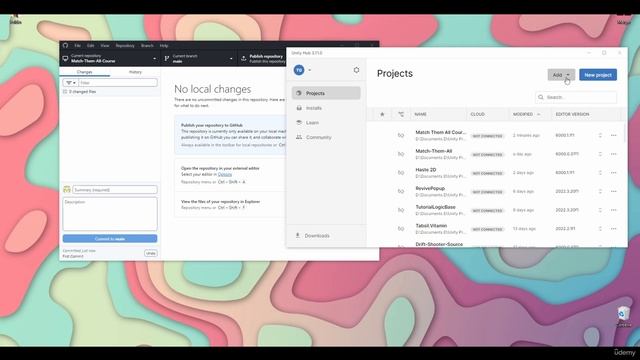The width and height of the screenshot is (640, 360).
Task: Open Branch menu in GitHub Desktop
Action: point(147,46)
